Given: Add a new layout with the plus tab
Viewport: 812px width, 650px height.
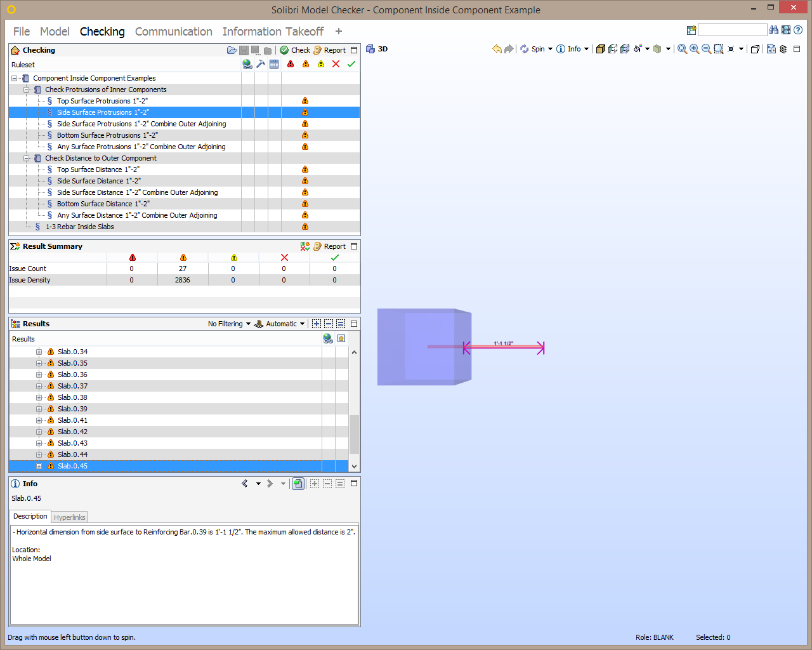Looking at the screenshot, I should 339,31.
